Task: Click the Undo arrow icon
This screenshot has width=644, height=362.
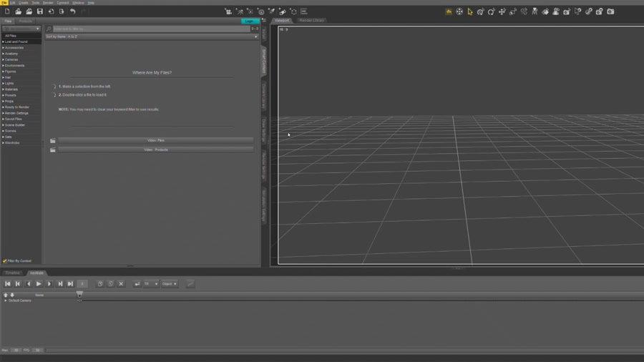Action: pyautogui.click(x=72, y=11)
